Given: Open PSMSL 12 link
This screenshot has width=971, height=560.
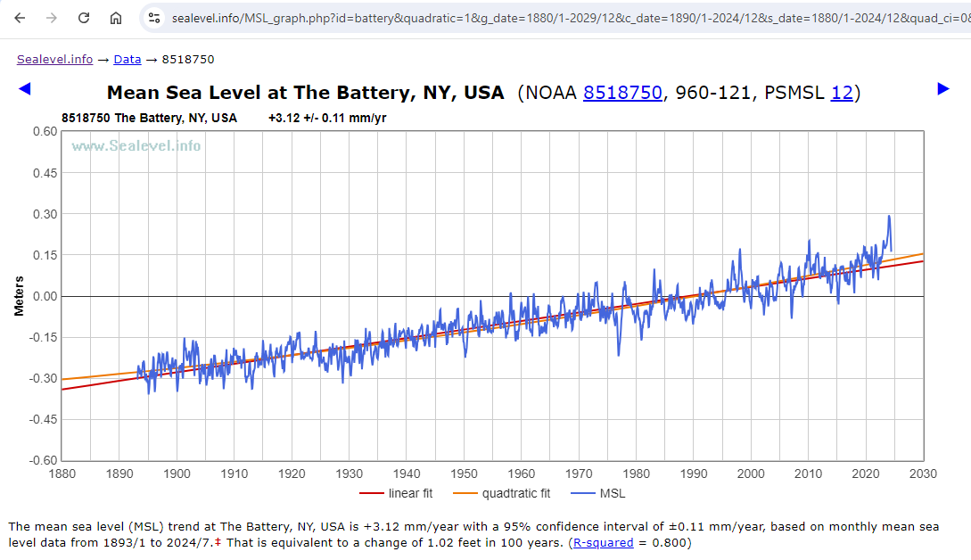Looking at the screenshot, I should click(842, 93).
